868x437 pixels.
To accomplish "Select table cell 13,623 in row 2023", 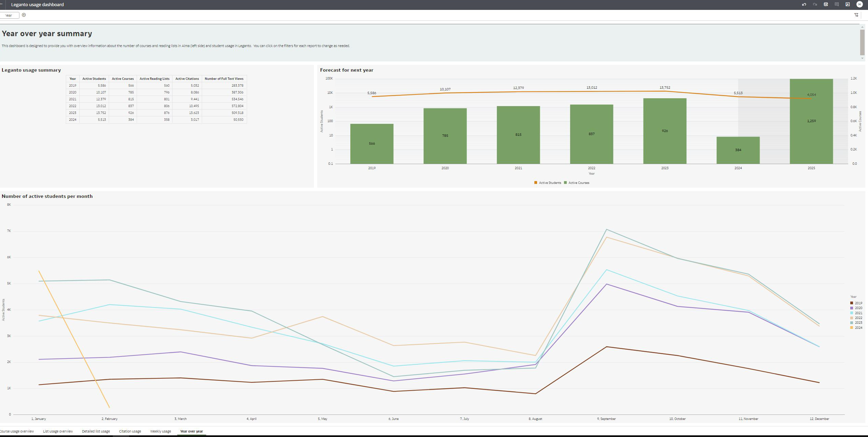I will tap(187, 113).
